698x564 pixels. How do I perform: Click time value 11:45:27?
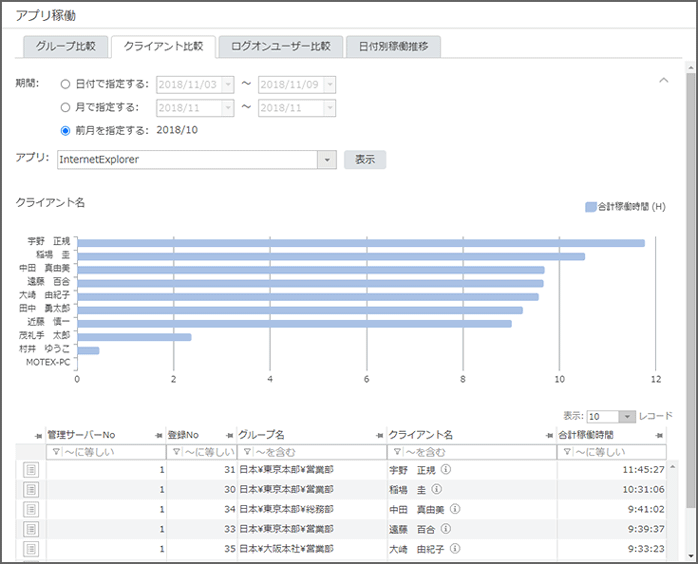click(643, 470)
